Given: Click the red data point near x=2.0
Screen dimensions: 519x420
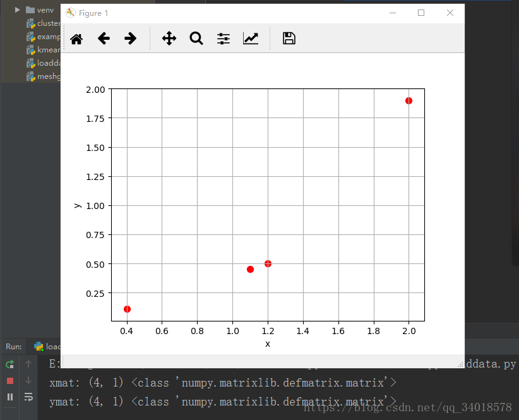Looking at the screenshot, I should 409,100.
